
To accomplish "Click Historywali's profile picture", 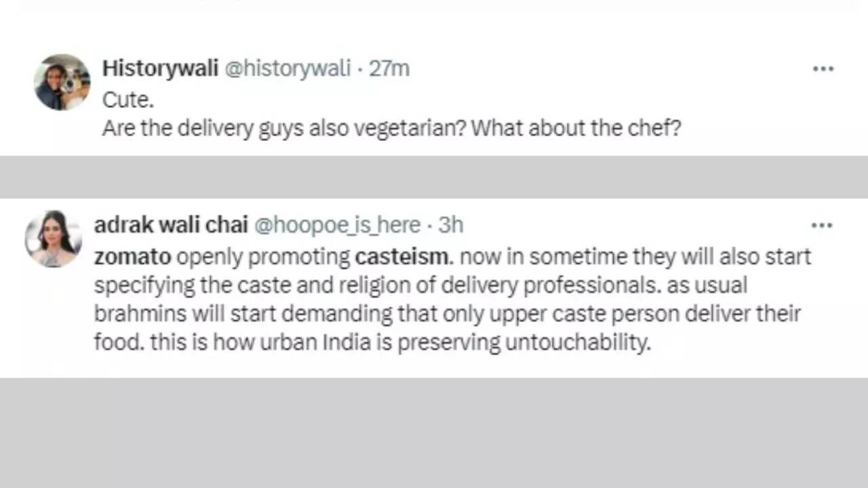I will coord(62,83).
